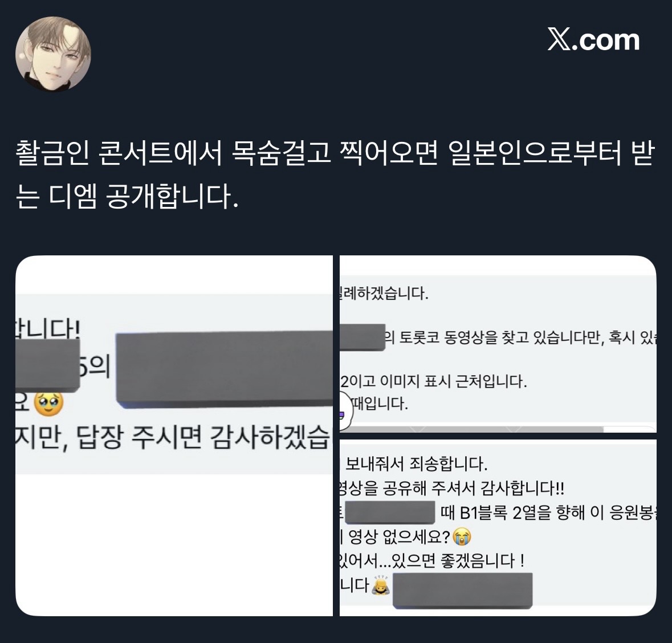Open the large left DM screenshot

pos(174,436)
